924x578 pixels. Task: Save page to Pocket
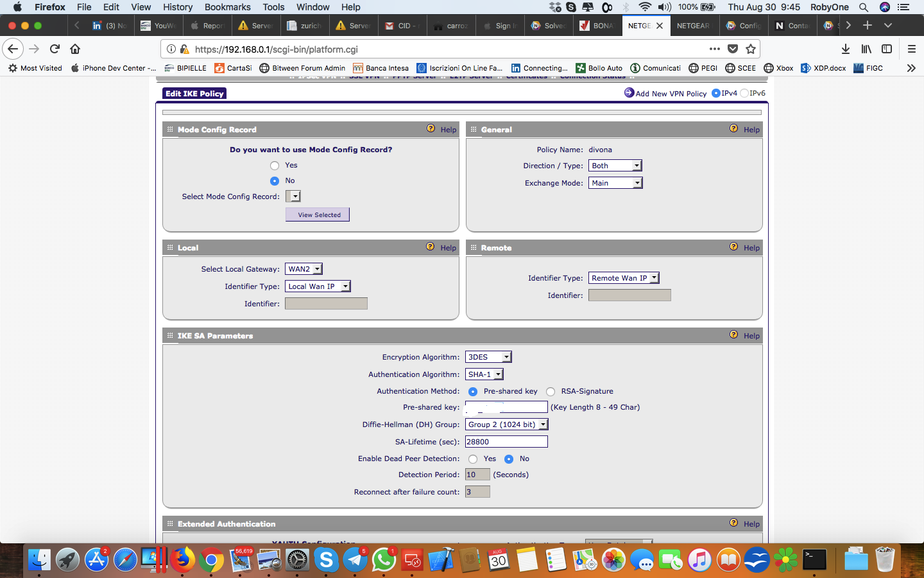[733, 49]
